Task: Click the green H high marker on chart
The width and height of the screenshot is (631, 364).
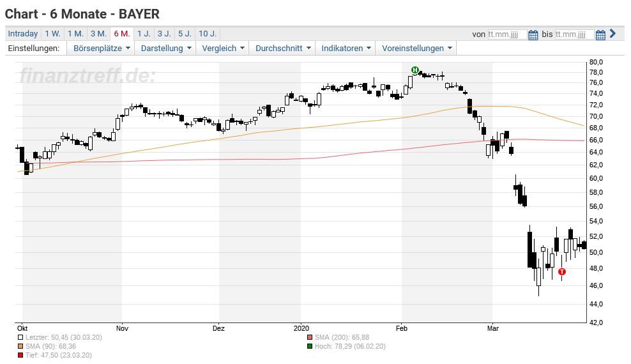Action: coord(415,70)
